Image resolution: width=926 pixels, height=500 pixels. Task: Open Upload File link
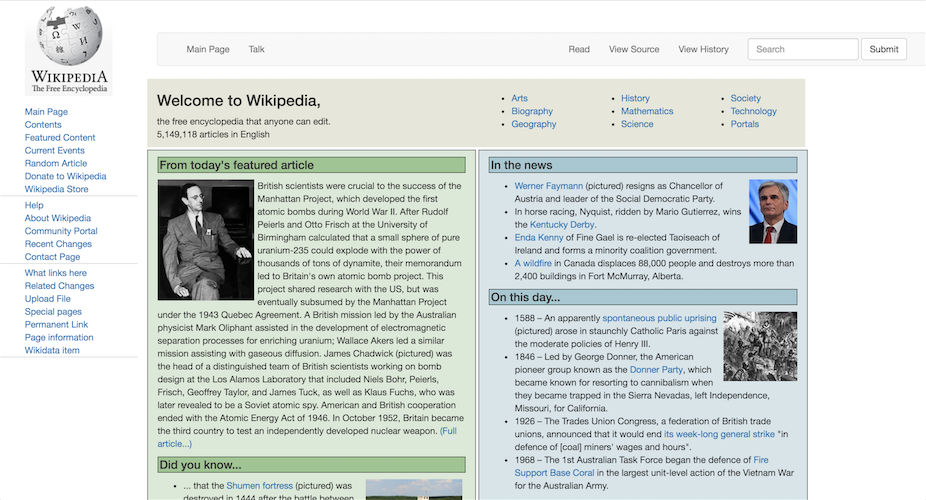tap(47, 299)
